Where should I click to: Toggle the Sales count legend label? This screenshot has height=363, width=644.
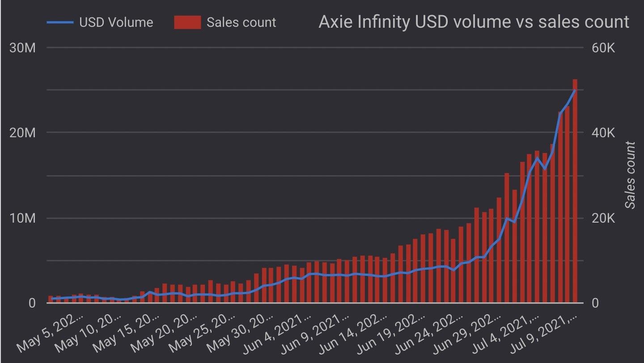pyautogui.click(x=241, y=22)
